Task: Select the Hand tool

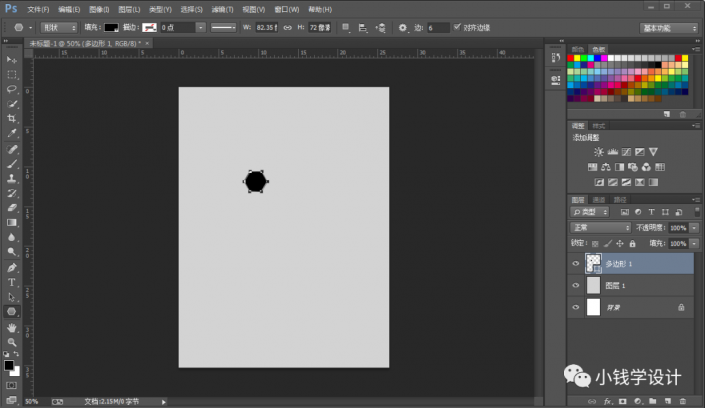Action: (12, 327)
